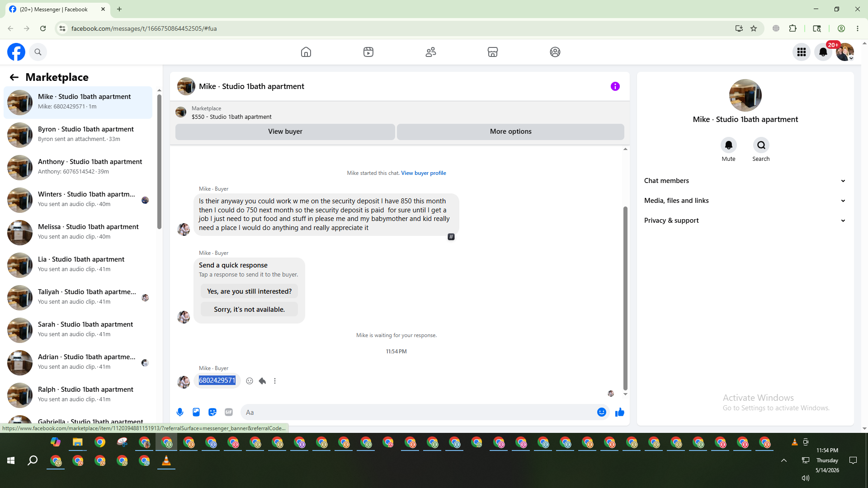Bookmark this tab with the star icon
Image resolution: width=868 pixels, height=488 pixels.
tap(754, 28)
